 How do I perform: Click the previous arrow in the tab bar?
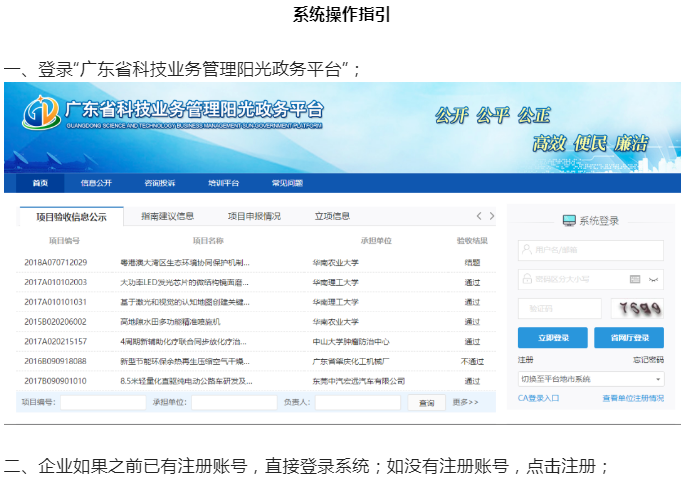[x=479, y=216]
